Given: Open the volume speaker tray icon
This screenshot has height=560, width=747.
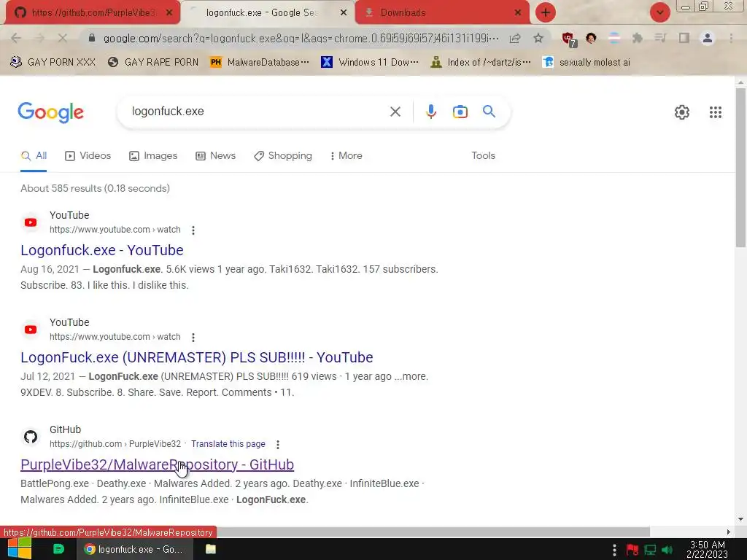Looking at the screenshot, I should 667,550.
